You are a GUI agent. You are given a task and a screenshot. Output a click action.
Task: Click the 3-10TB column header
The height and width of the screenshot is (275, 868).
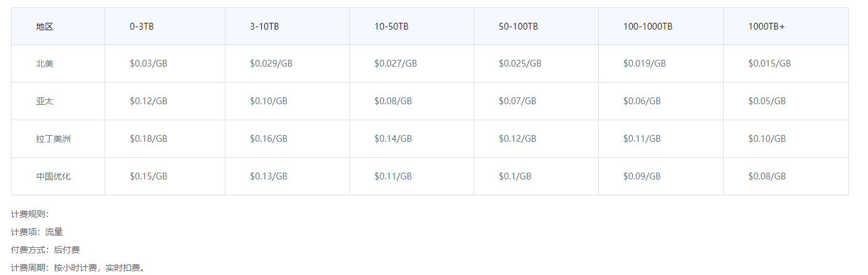[264, 27]
